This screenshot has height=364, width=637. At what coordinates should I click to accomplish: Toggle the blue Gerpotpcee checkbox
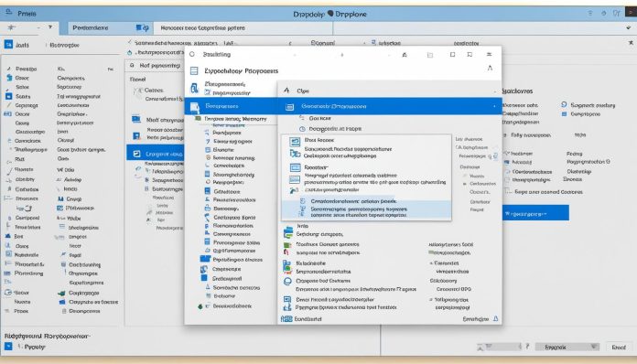(564, 114)
